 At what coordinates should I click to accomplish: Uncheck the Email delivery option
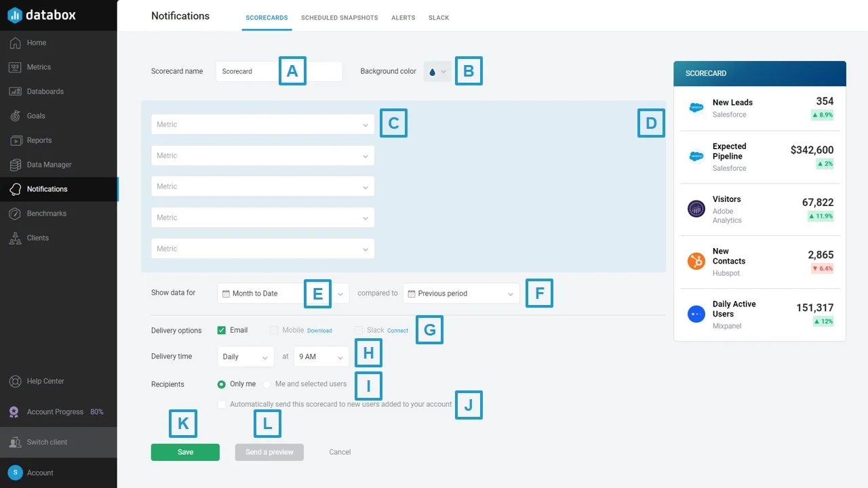coord(221,330)
